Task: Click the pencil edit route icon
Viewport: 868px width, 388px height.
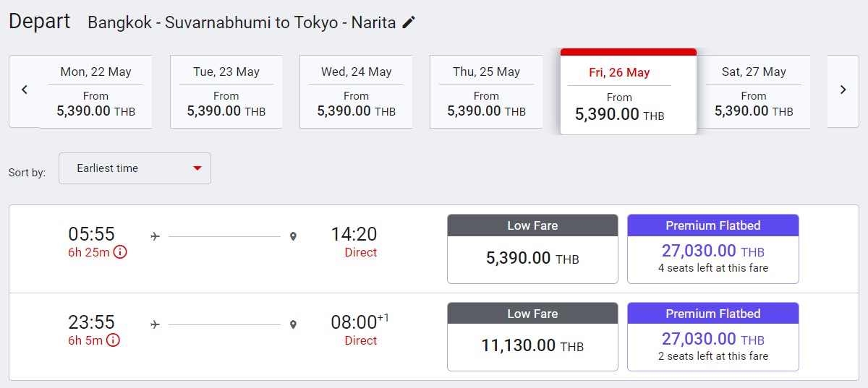Action: pyautogui.click(x=409, y=22)
